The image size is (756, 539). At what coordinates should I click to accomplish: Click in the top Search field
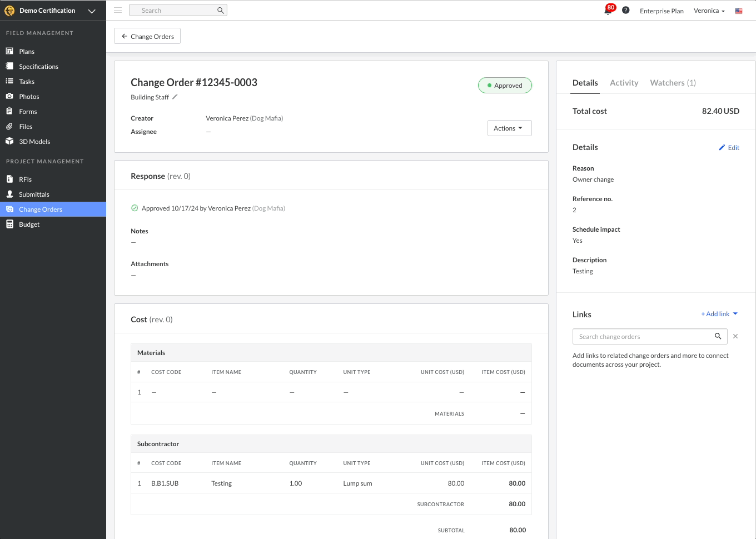pos(178,10)
